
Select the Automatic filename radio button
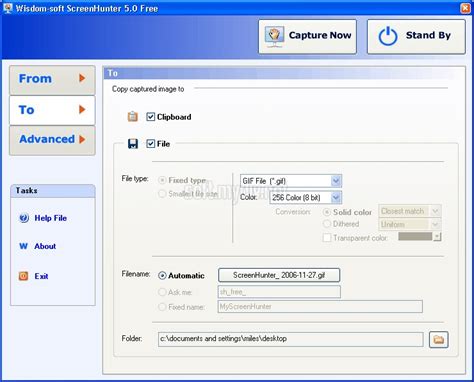pyautogui.click(x=162, y=275)
